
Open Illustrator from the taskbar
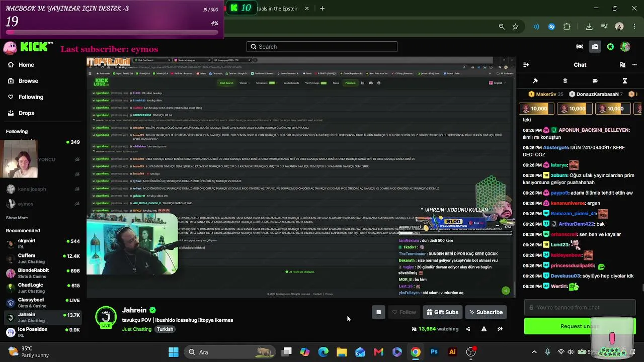[x=452, y=352]
